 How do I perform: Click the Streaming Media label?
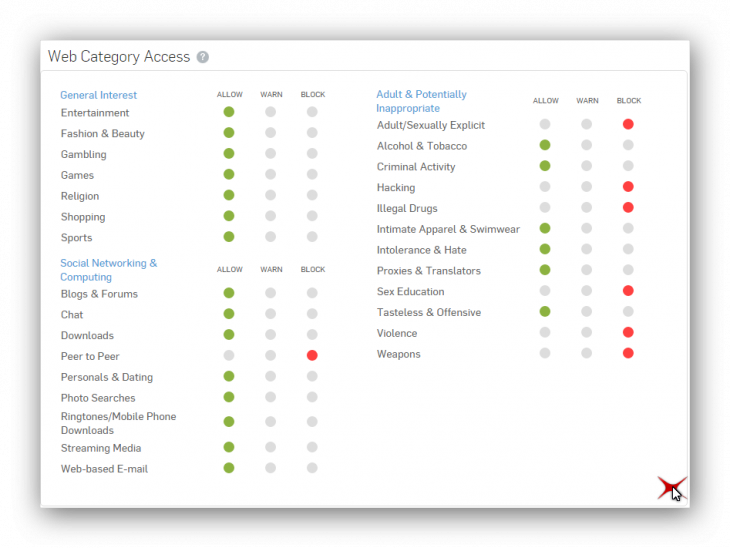tap(101, 448)
